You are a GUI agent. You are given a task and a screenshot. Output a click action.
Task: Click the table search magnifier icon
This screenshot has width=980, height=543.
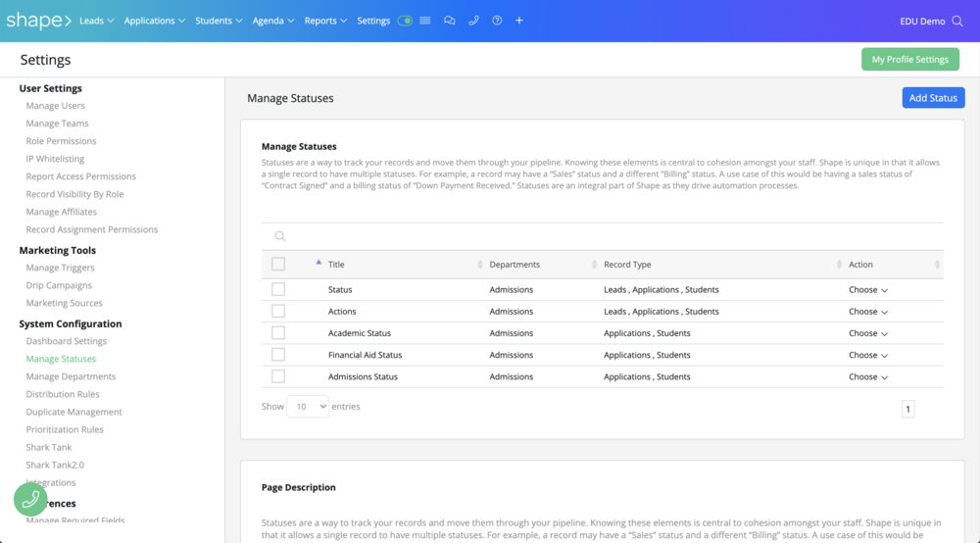pos(280,236)
